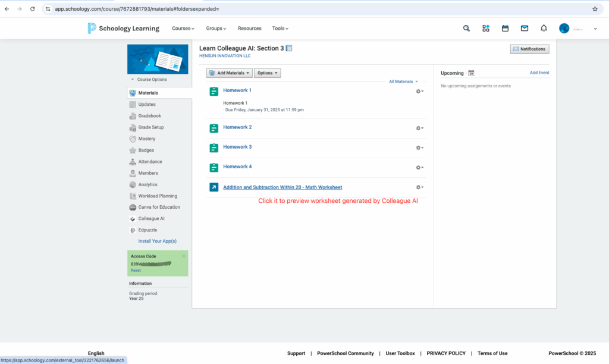
Task: Click the Schoology Learning logo
Action: tap(123, 28)
